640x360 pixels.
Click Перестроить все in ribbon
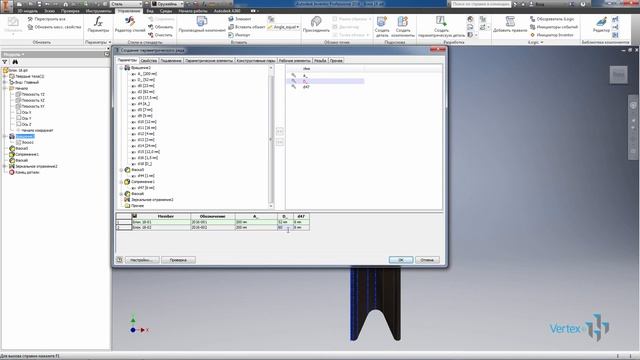tap(47, 19)
